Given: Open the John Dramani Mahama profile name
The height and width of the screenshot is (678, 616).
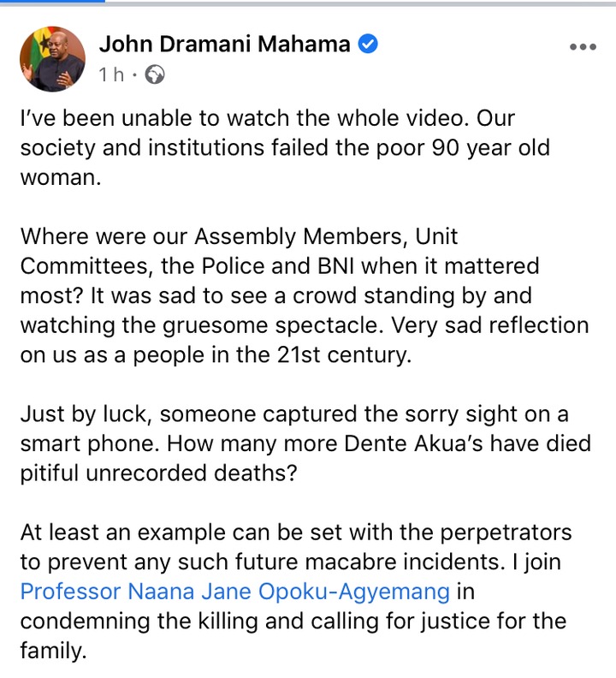Looking at the screenshot, I should click(x=224, y=45).
